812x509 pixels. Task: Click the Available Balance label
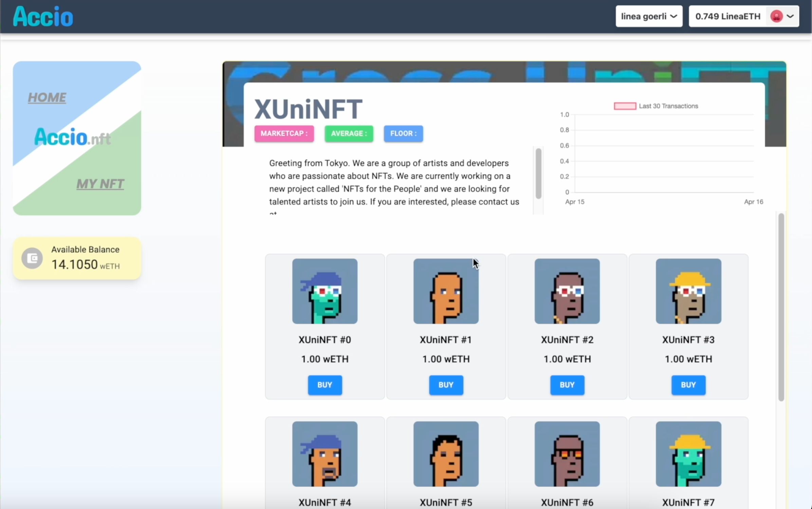(x=86, y=249)
